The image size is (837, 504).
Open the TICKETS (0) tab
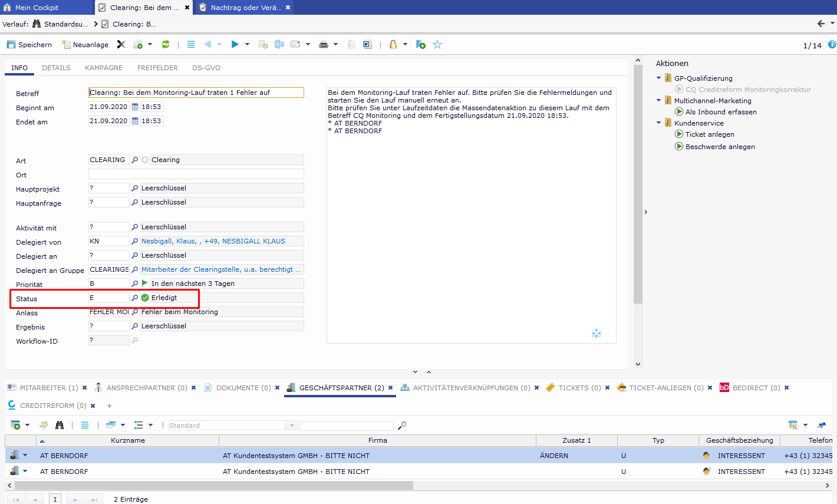(x=579, y=388)
